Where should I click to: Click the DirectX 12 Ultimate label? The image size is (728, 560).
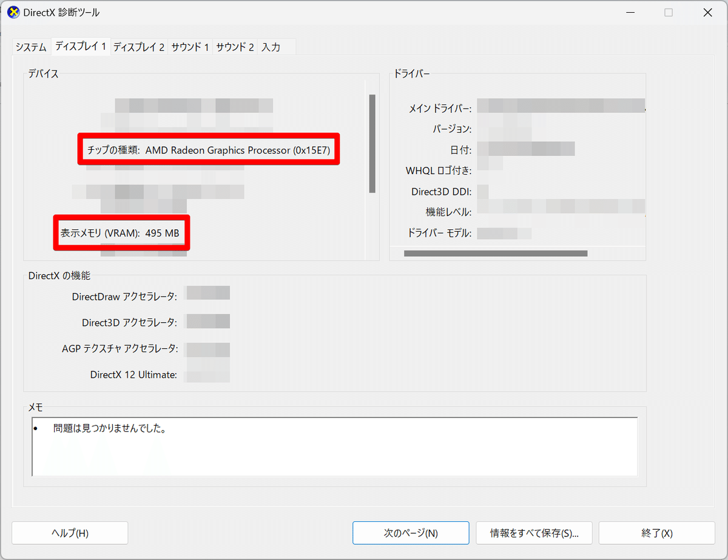point(133,375)
